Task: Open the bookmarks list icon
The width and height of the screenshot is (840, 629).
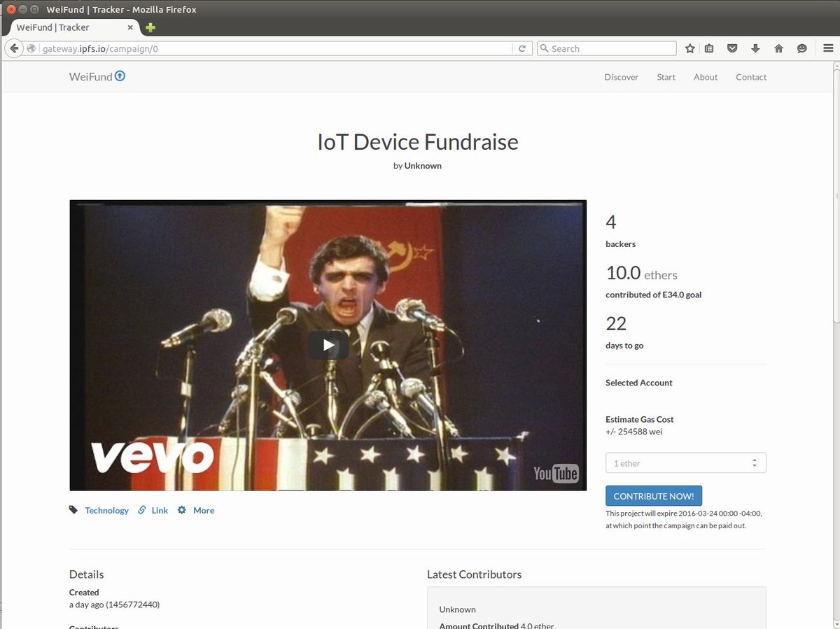Action: pyautogui.click(x=709, y=48)
